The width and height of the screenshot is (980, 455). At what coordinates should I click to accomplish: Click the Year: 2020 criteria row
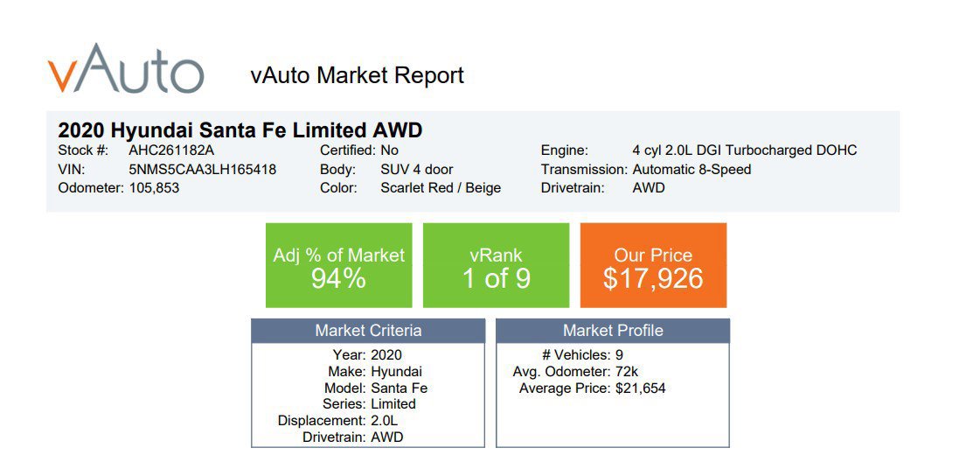[368, 355]
